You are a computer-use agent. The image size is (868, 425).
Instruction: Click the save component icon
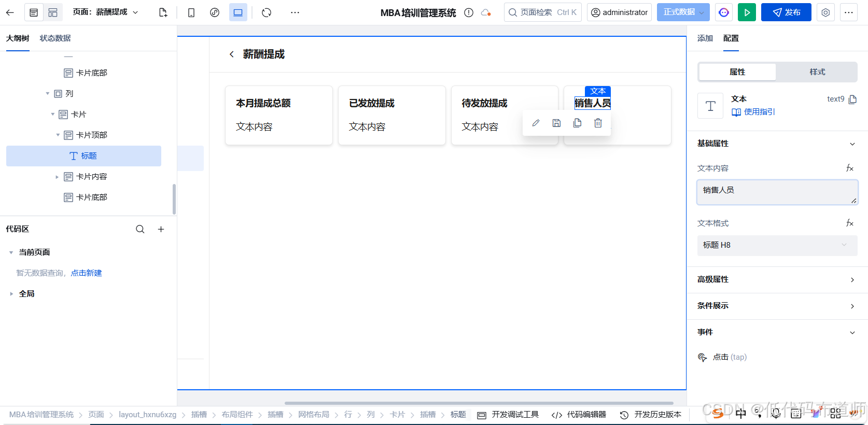(556, 123)
